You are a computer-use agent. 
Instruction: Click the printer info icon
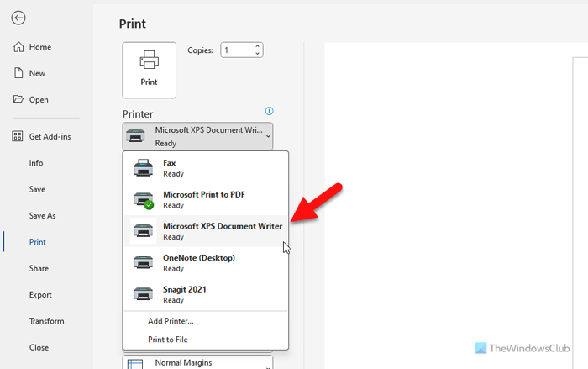point(269,111)
